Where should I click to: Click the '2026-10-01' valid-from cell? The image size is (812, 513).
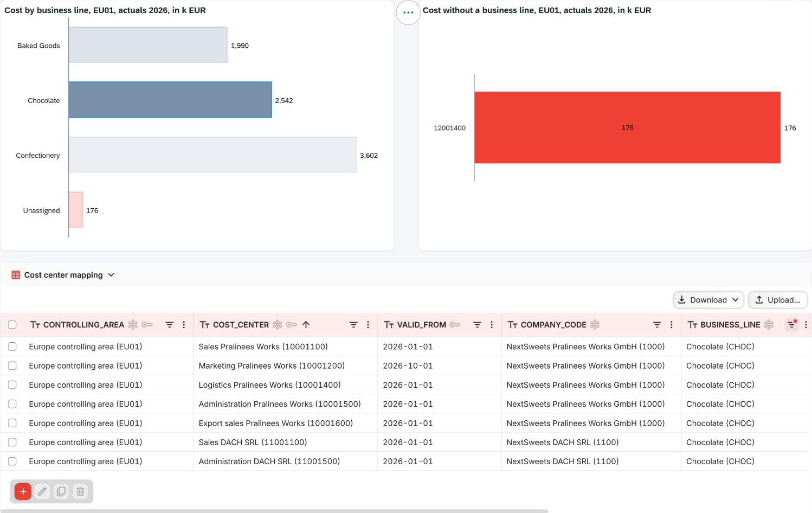tap(408, 365)
